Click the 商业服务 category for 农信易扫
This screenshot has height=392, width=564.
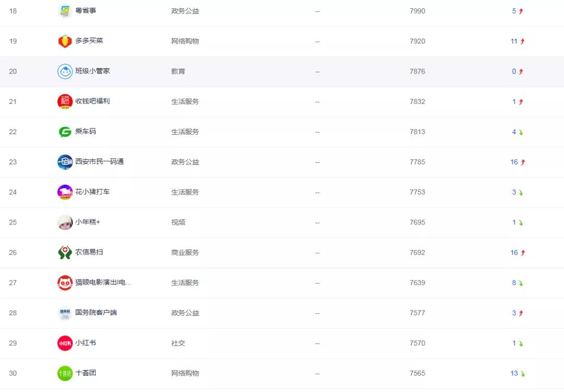(185, 253)
